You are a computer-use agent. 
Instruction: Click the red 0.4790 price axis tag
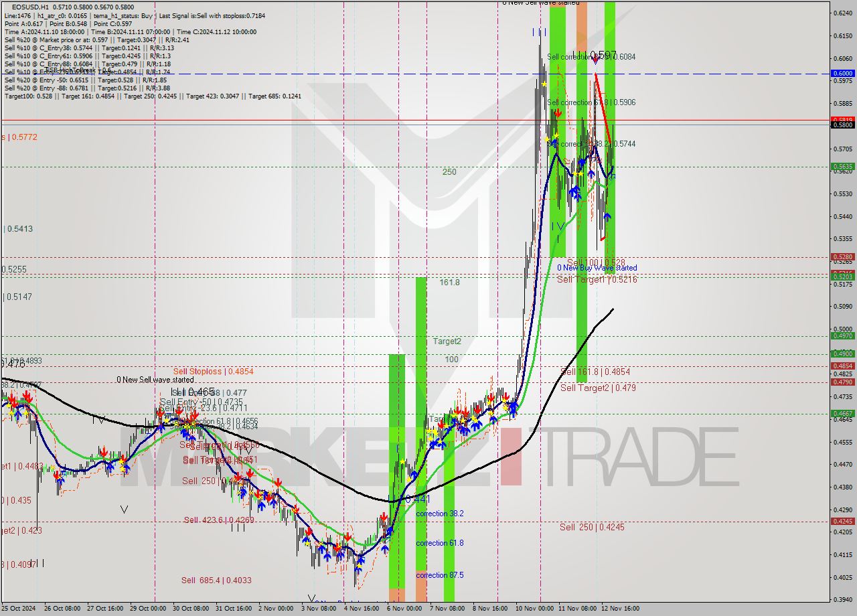(842, 382)
